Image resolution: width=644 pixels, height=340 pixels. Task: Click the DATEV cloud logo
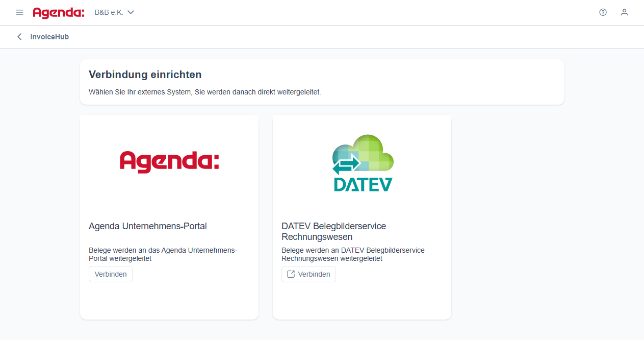363,163
